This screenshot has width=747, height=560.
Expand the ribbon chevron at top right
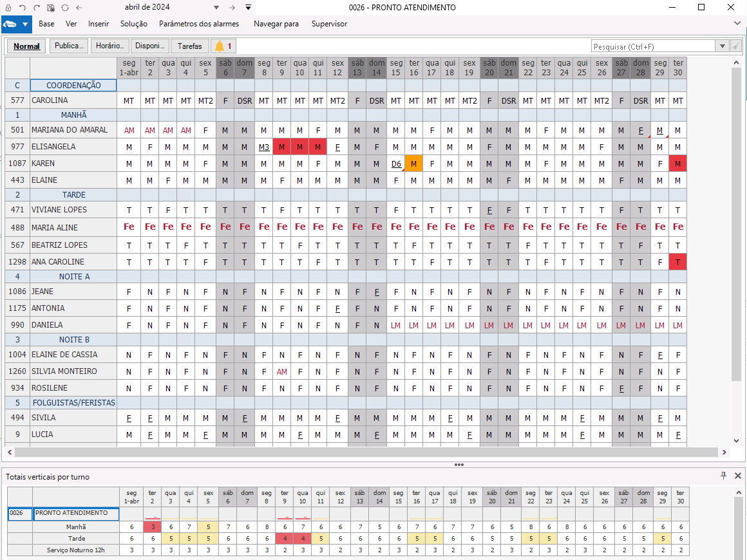737,23
